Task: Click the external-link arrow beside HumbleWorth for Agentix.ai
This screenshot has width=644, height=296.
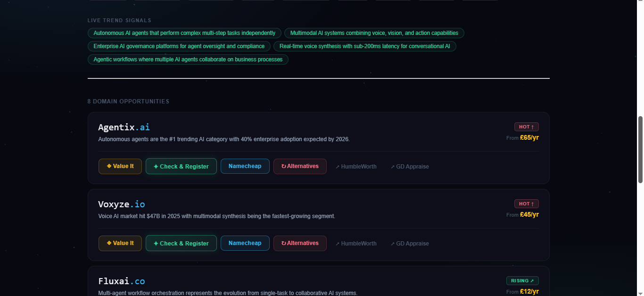Action: coord(338,166)
